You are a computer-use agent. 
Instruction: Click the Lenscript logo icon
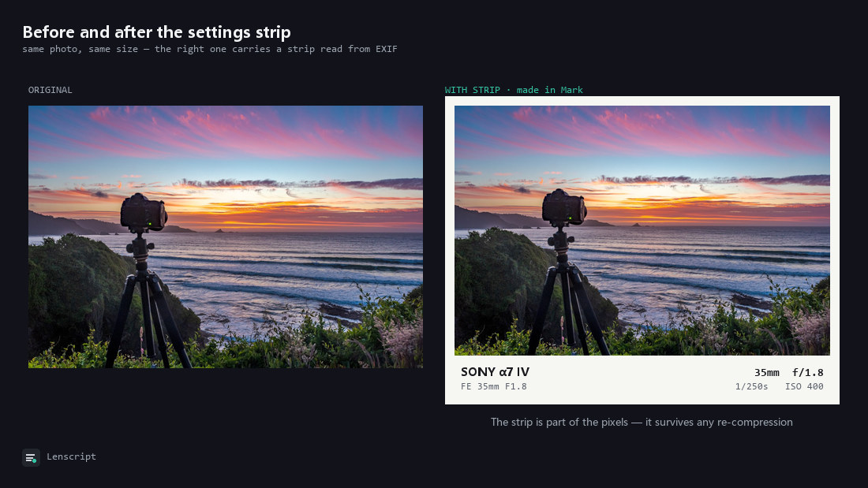pos(31,457)
